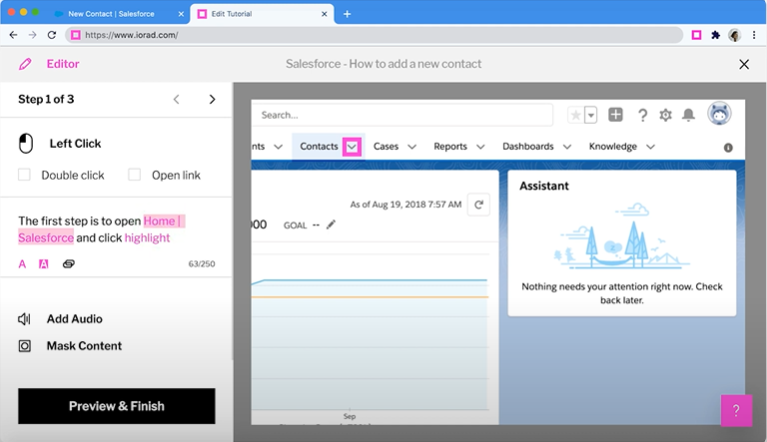Enable the Open link checkbox
The width and height of the screenshot is (767, 442).
(135, 175)
